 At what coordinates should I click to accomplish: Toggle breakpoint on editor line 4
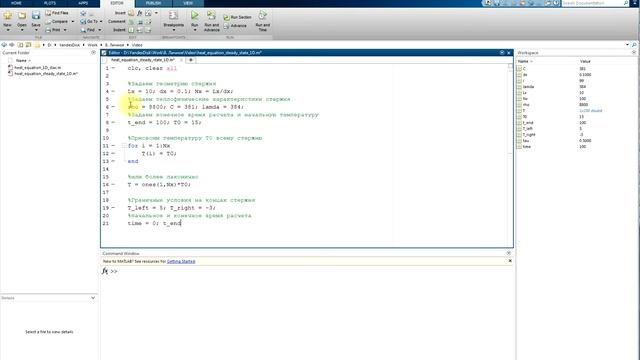tap(113, 91)
